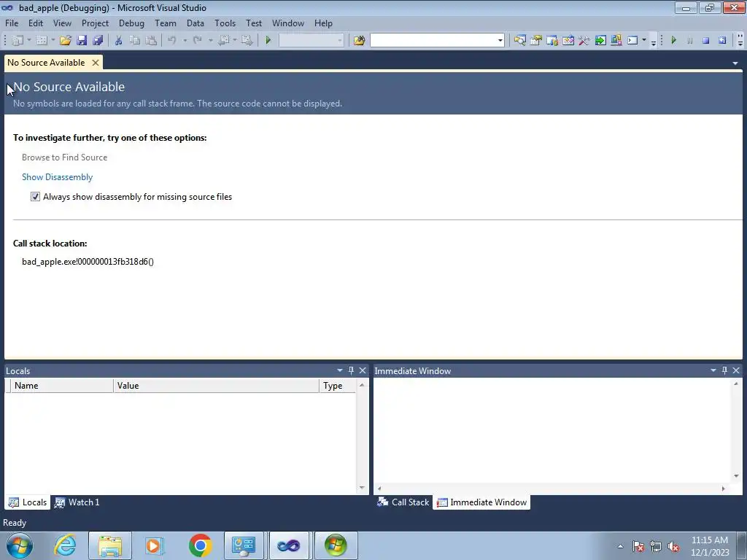Image resolution: width=747 pixels, height=560 pixels.
Task: Open the Add New Item dropdown arrow
Action: click(53, 41)
